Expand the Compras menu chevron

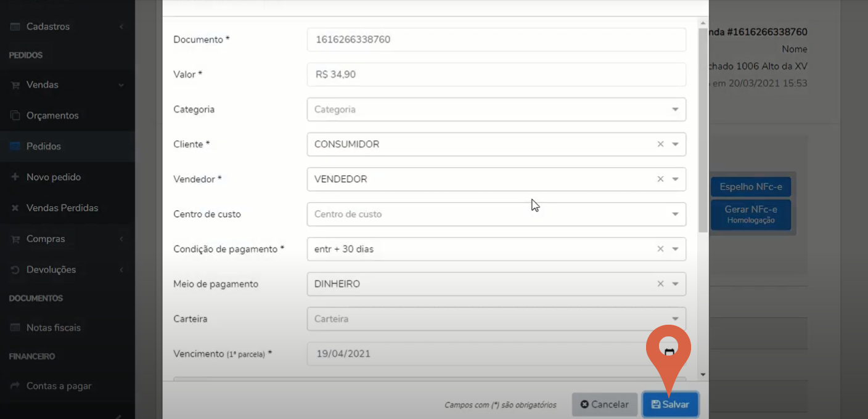click(121, 239)
